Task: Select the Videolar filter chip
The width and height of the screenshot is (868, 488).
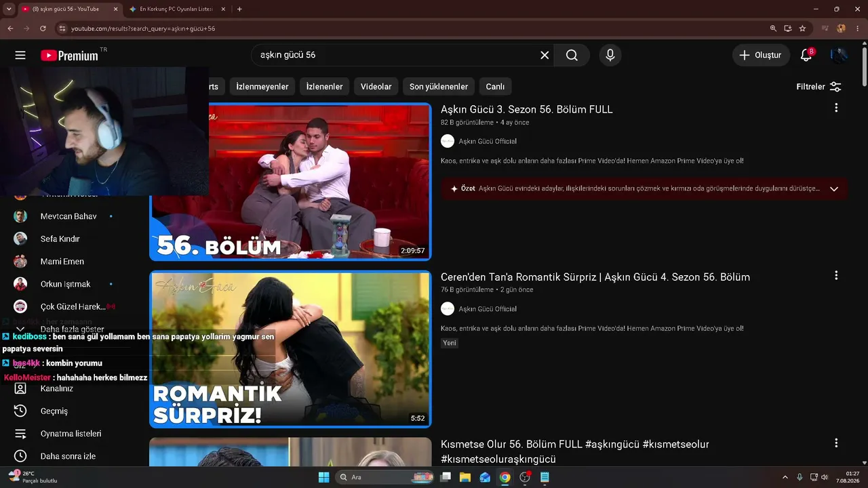Action: 376,87
